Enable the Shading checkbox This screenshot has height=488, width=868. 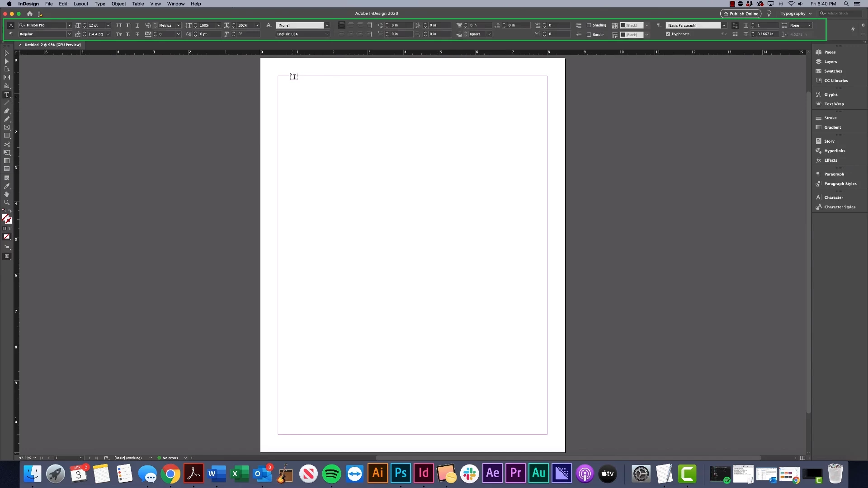(x=589, y=25)
